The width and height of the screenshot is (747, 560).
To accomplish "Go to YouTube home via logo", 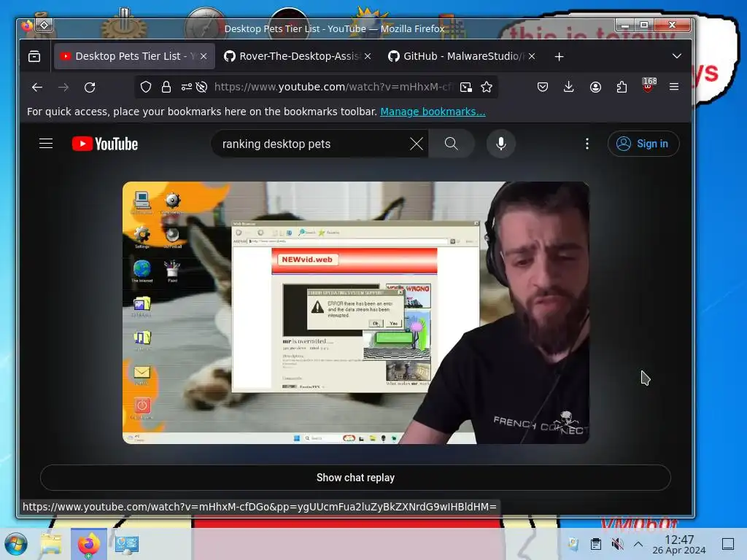I will click(105, 144).
